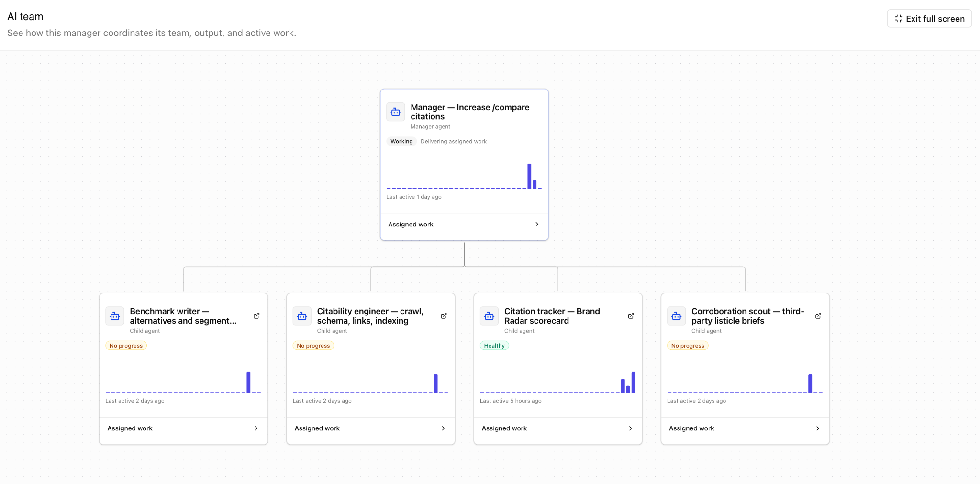
Task: Click 'Child agent' label under Corroboration scout
Action: click(706, 331)
